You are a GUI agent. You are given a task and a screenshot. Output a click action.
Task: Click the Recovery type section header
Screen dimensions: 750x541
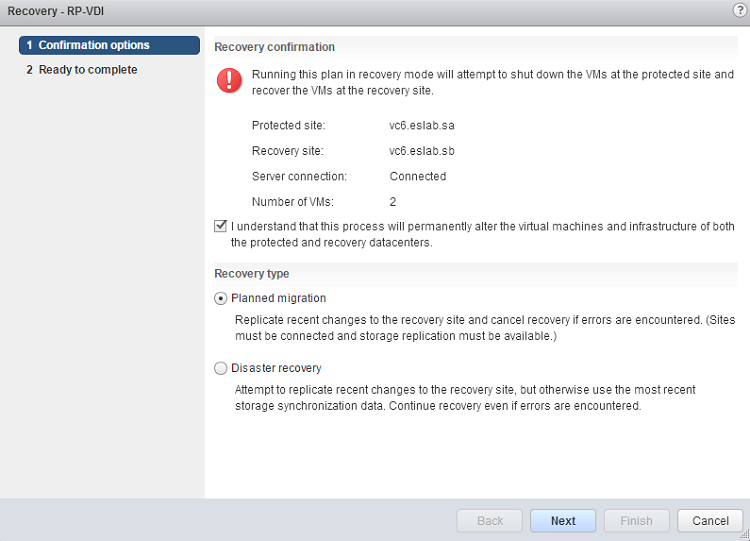(252, 273)
